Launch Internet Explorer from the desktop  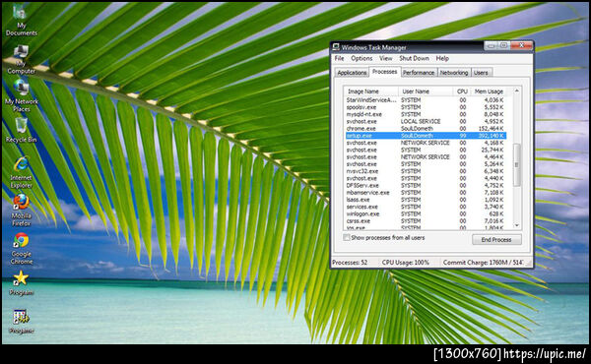tap(21, 172)
